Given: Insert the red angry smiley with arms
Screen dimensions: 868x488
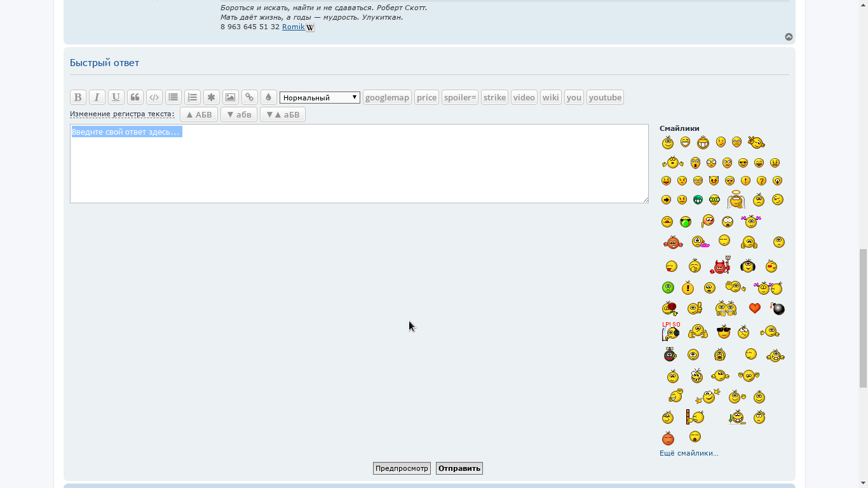Looking at the screenshot, I should (672, 242).
